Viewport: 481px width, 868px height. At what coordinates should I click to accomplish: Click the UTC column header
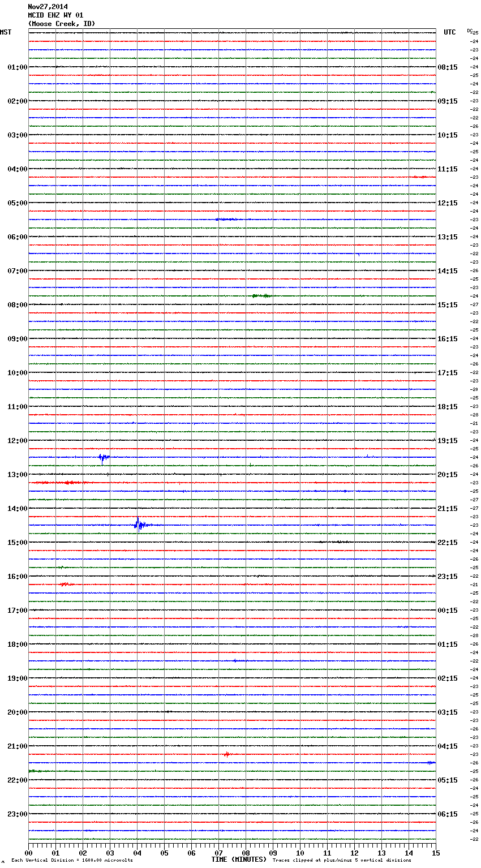449,32
